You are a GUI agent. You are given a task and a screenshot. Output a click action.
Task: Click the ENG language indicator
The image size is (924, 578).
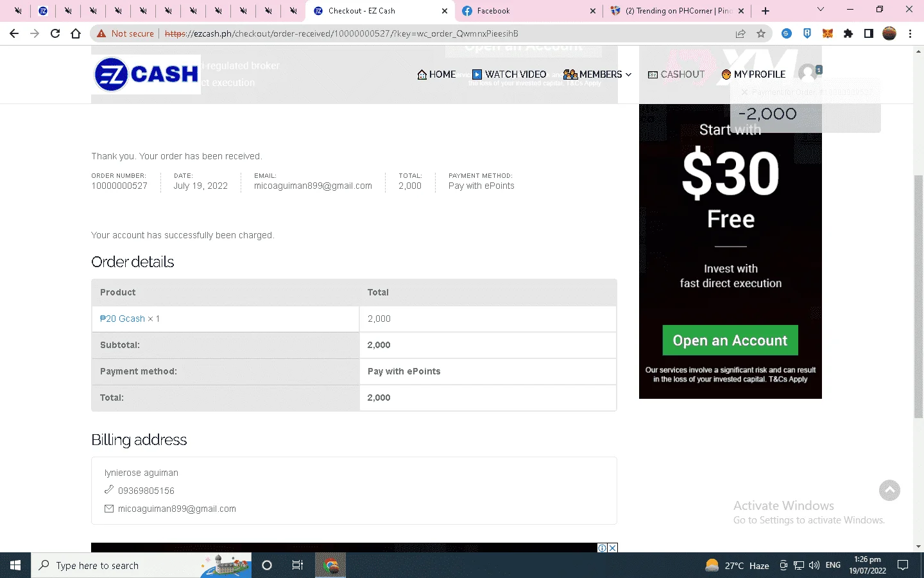click(x=833, y=565)
